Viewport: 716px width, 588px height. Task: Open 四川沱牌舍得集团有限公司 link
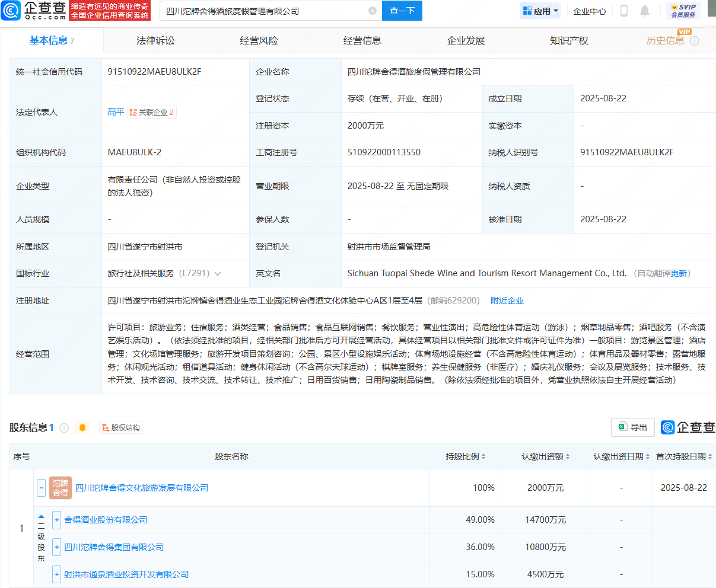114,547
